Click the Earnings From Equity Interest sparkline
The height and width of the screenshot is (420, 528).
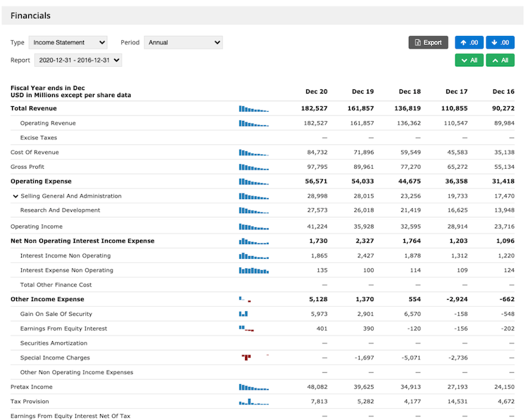pos(246,329)
